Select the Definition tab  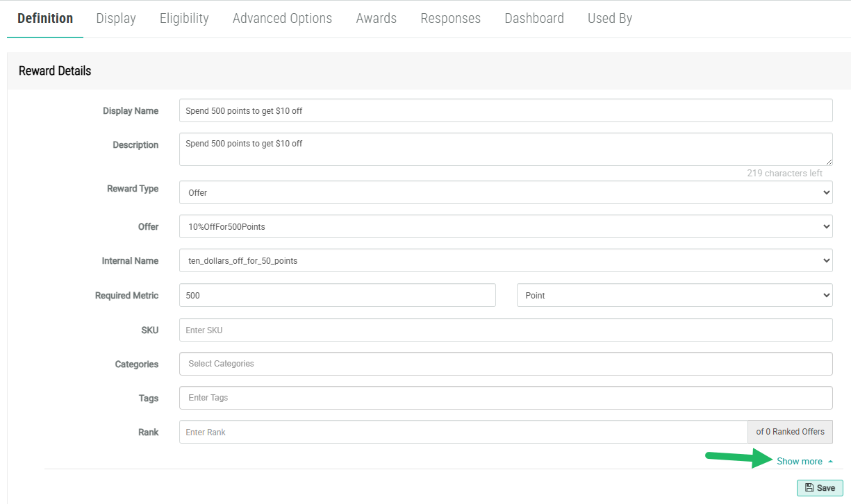click(45, 19)
